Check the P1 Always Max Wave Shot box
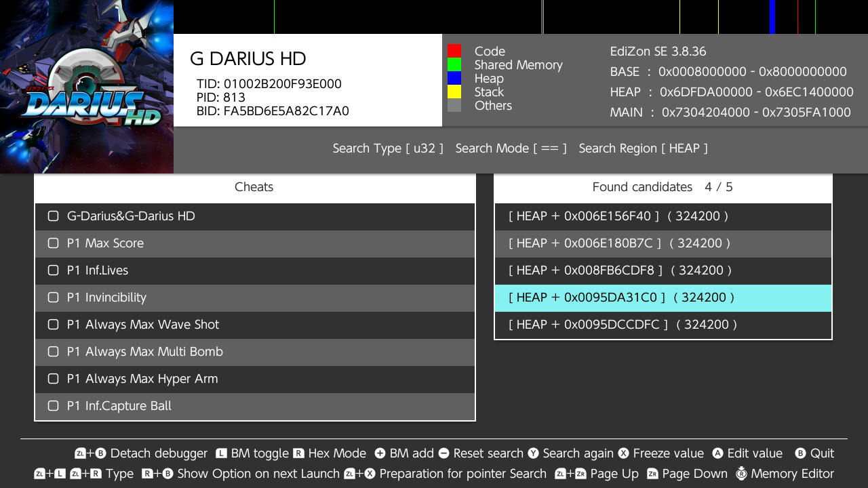Viewport: 868px width, 488px height. click(54, 325)
